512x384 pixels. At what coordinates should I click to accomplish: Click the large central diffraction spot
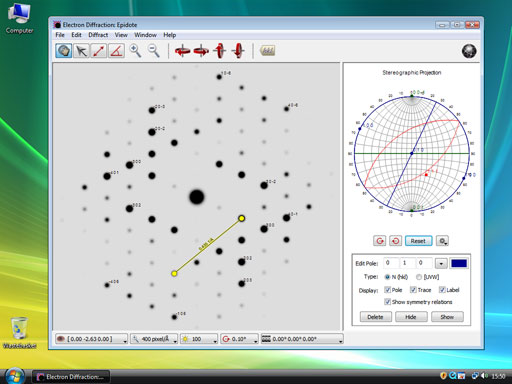click(x=197, y=197)
